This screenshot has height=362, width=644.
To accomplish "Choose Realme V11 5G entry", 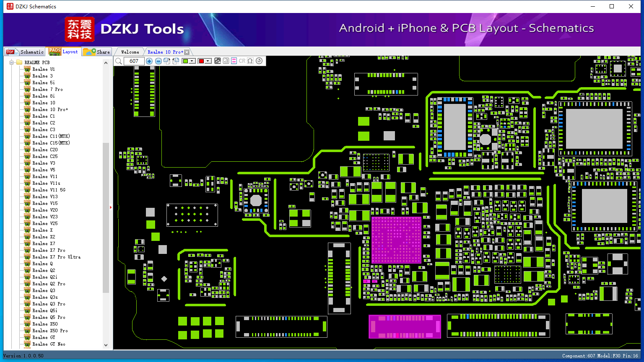I will tap(49, 190).
